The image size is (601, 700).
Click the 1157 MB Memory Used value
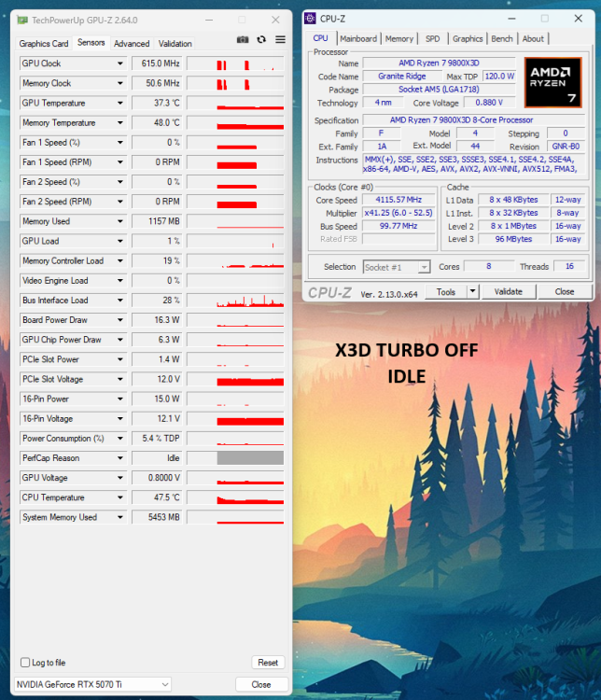tap(157, 221)
